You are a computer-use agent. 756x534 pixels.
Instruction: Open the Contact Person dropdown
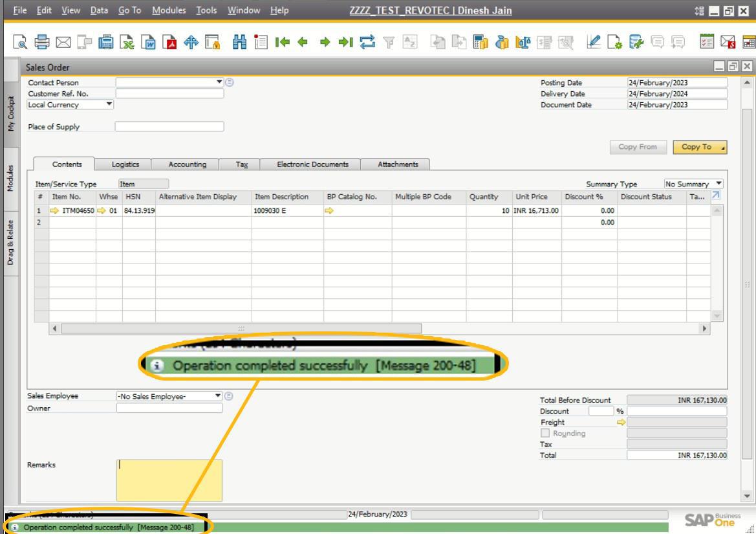click(219, 82)
